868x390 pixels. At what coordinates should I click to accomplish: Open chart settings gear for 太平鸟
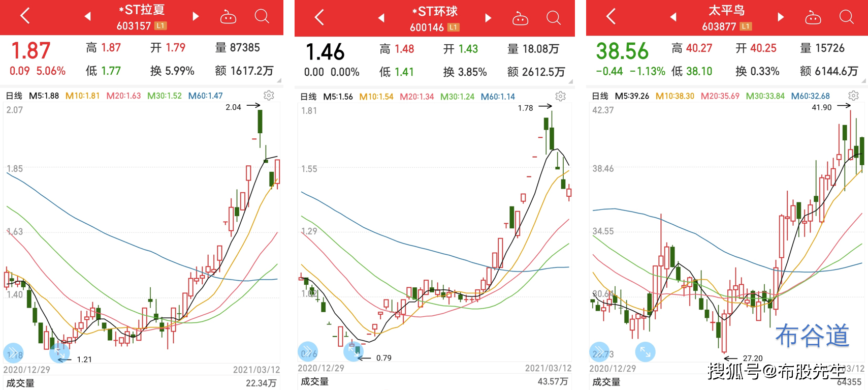pos(854,96)
